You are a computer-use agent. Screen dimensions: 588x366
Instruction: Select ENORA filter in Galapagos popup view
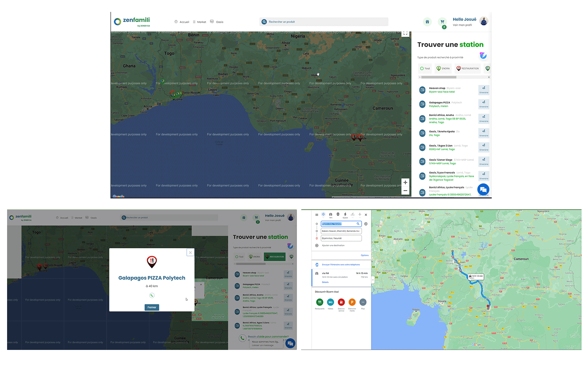click(254, 257)
